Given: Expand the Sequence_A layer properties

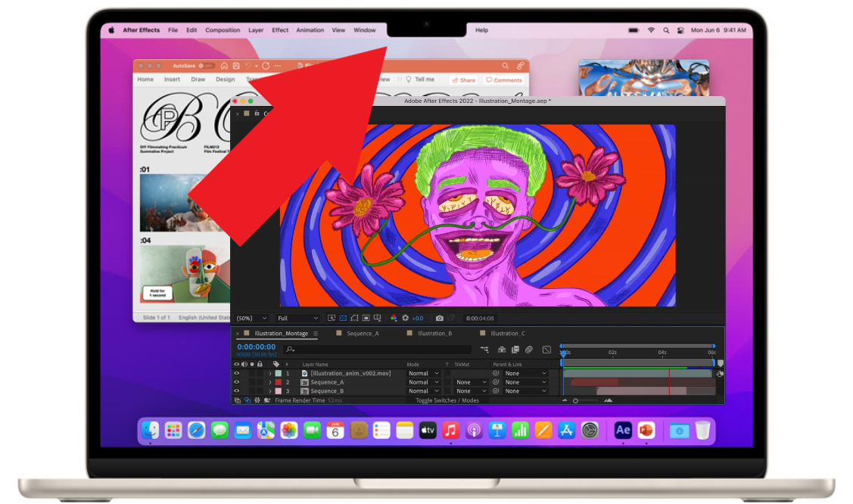Looking at the screenshot, I should tap(269, 382).
